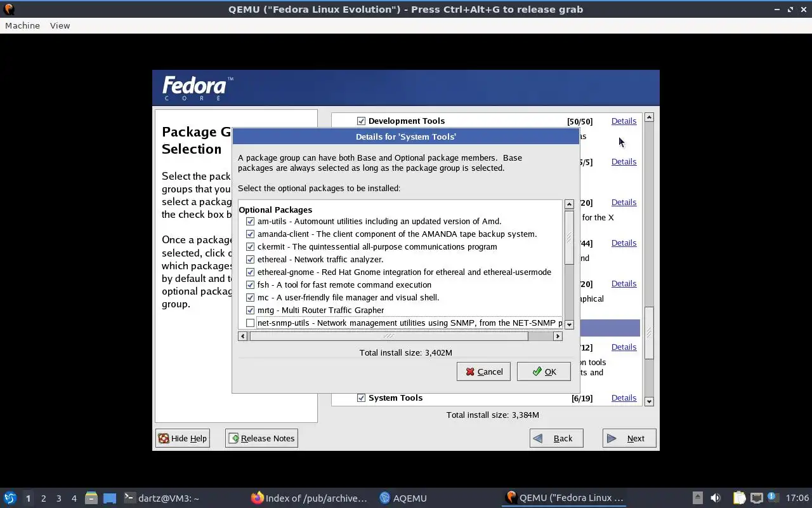Click the Development Tools group label
The image size is (812, 508).
[407, 121]
